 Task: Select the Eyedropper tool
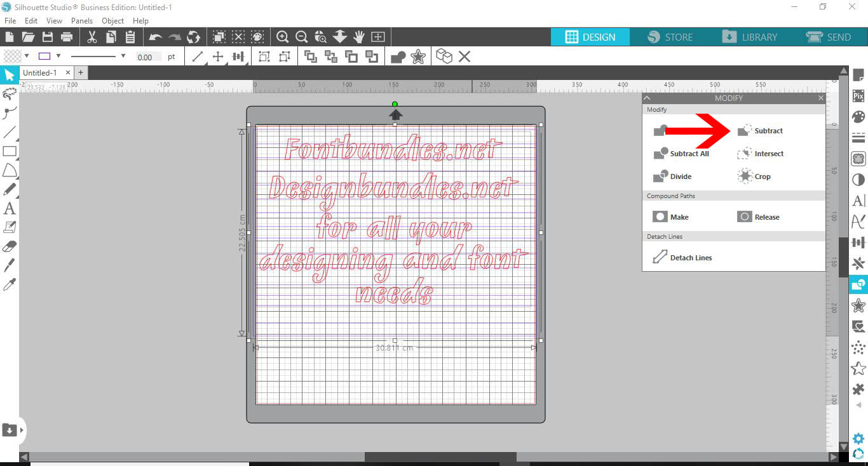point(10,284)
